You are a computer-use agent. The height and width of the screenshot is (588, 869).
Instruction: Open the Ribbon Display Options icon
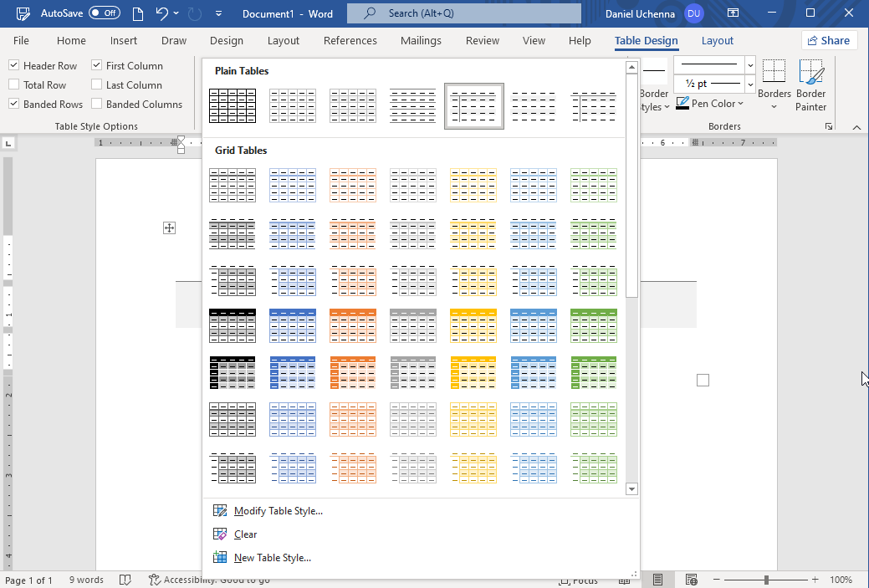click(x=733, y=13)
